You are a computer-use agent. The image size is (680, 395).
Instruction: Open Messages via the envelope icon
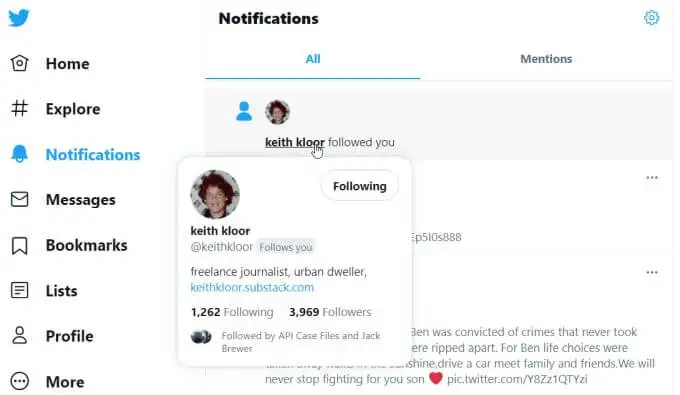pos(20,199)
